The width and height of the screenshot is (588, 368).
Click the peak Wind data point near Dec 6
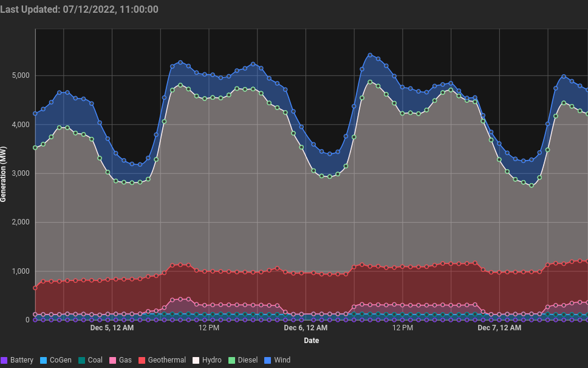(x=369, y=55)
